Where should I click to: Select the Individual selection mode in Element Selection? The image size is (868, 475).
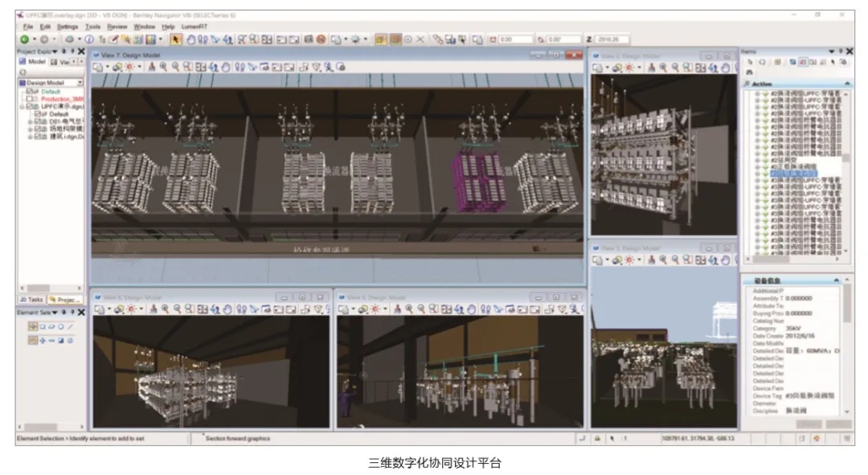33,326
